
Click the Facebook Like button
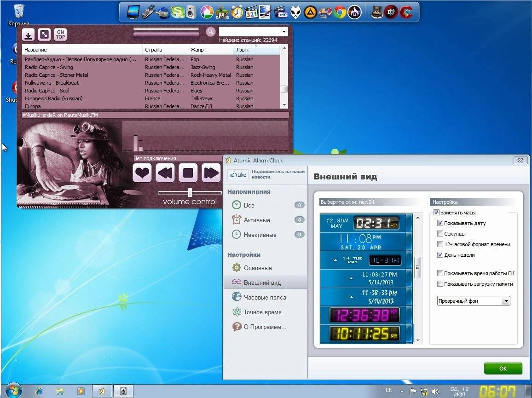click(x=238, y=175)
